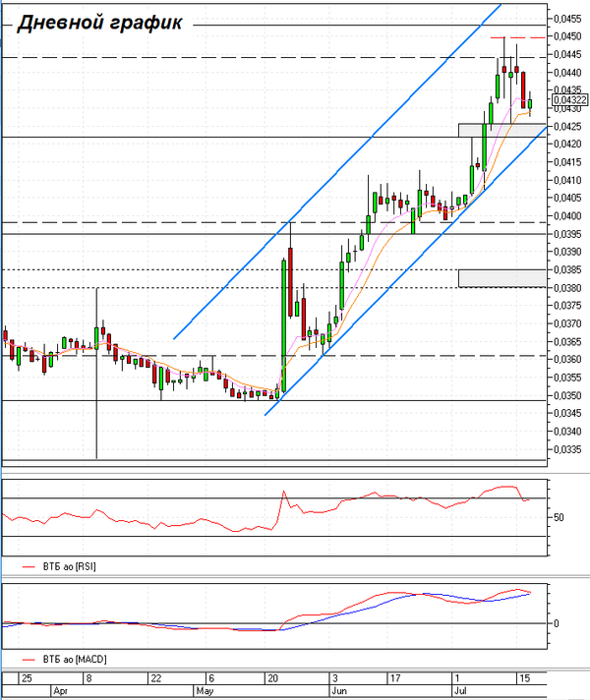Click the 0,0455 price axis label

(x=567, y=19)
